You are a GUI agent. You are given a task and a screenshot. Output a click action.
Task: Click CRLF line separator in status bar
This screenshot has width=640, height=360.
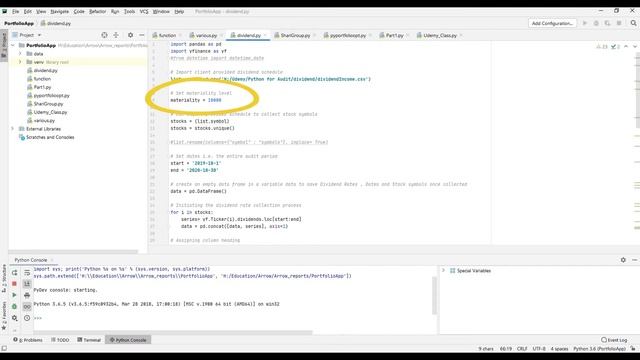click(x=522, y=349)
